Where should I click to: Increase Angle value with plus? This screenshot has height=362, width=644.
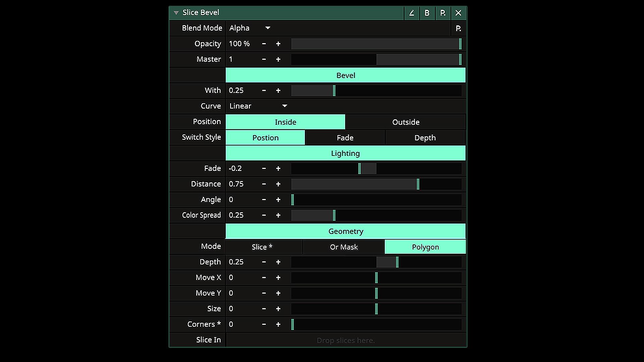(x=278, y=200)
